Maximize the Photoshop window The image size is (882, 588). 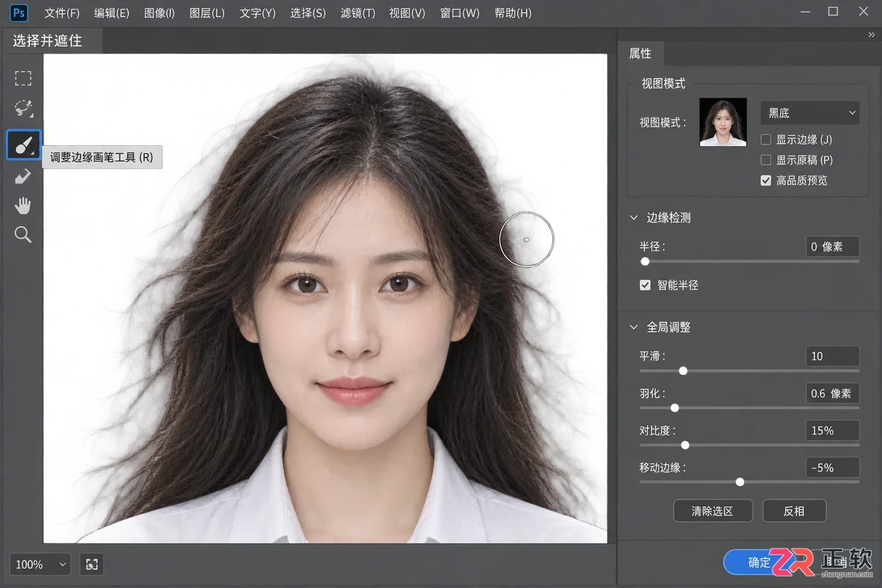(833, 12)
